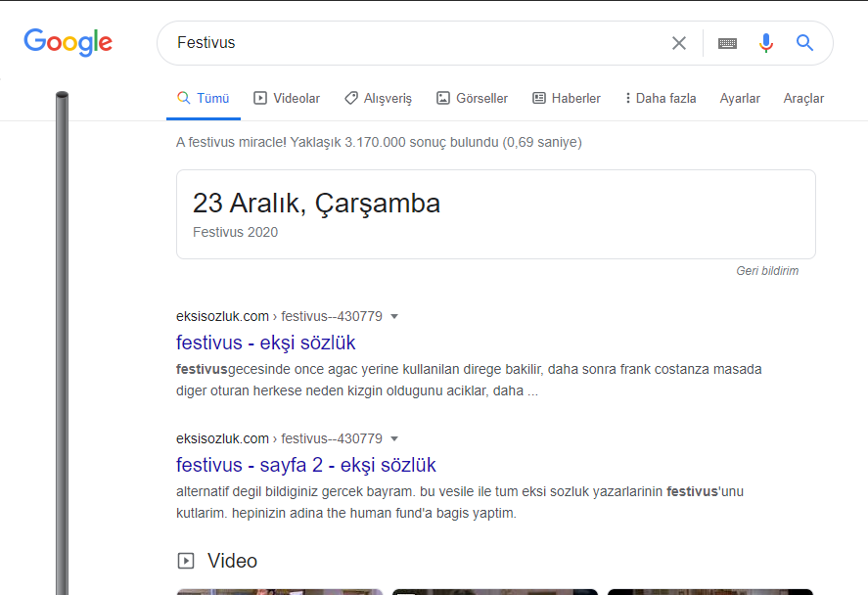The image size is (868, 595).
Task: Open the on-screen keyboard icon
Action: click(726, 43)
